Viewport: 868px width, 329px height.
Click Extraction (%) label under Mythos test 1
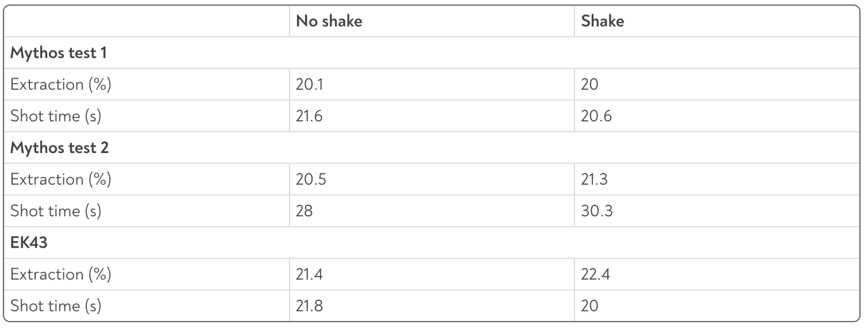click(x=61, y=84)
